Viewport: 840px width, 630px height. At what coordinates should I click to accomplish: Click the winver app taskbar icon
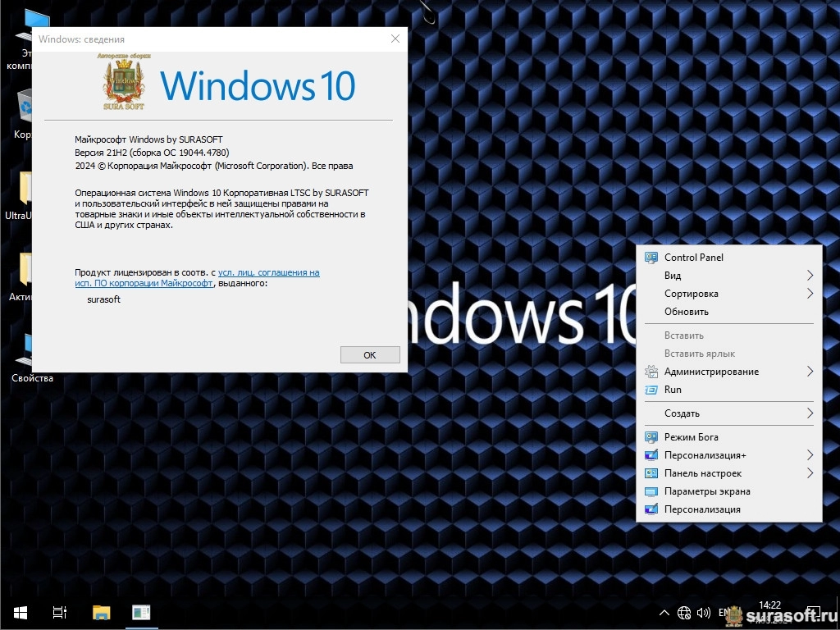pyautogui.click(x=141, y=612)
